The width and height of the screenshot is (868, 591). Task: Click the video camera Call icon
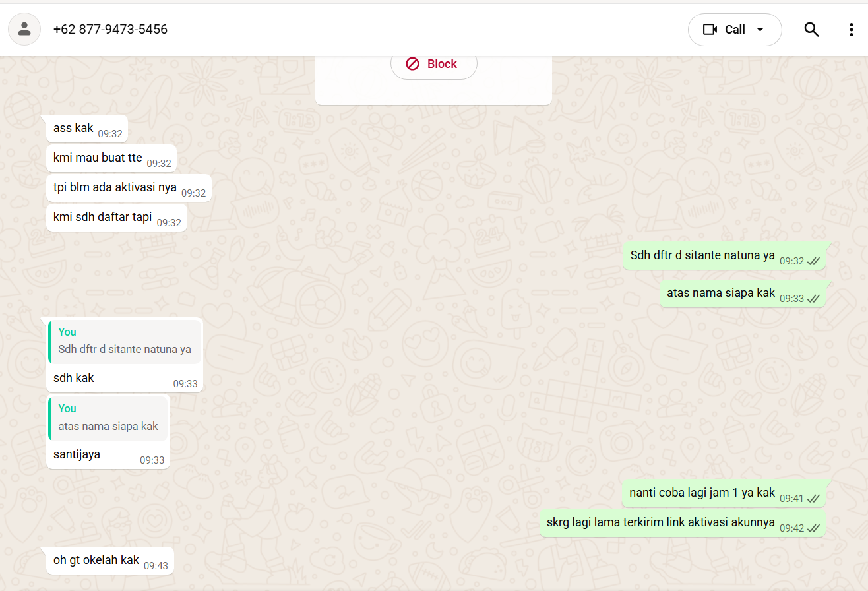coord(710,30)
